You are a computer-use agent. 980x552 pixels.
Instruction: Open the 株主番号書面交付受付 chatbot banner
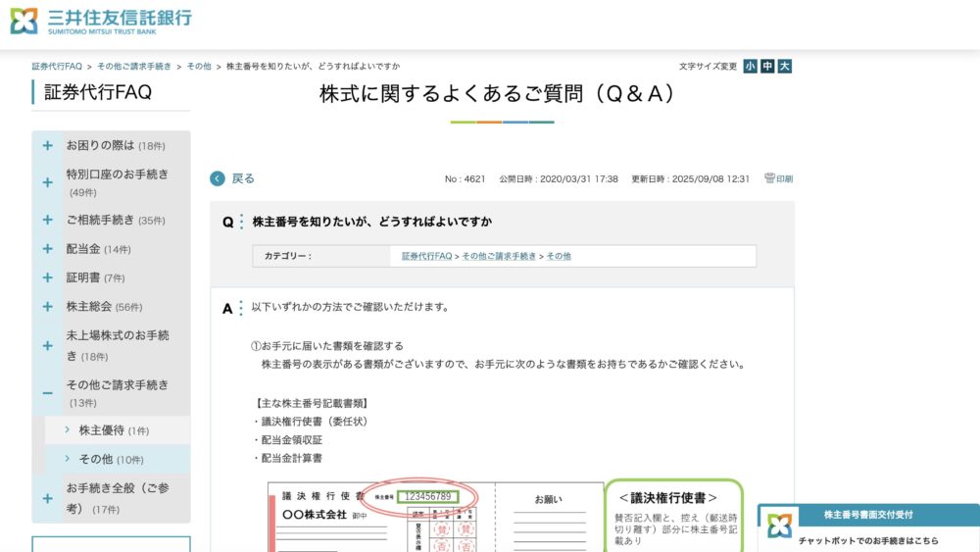[868, 514]
